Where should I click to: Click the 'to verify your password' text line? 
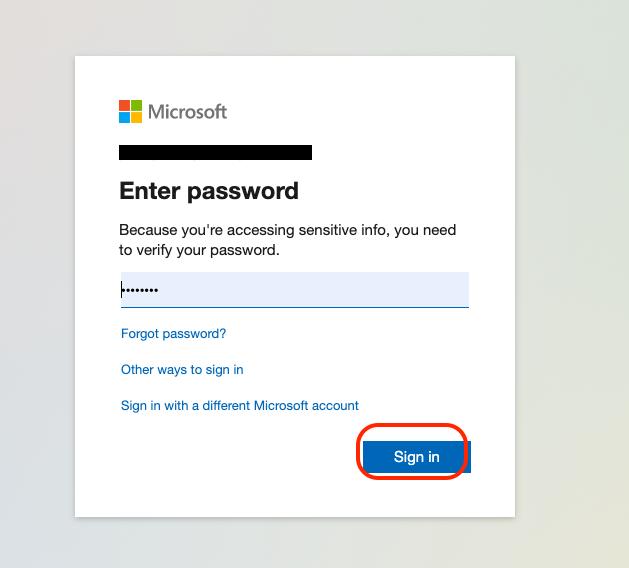tap(199, 250)
